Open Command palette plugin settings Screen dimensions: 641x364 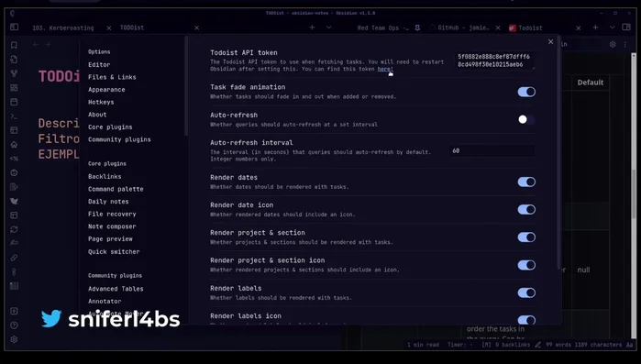[116, 189]
